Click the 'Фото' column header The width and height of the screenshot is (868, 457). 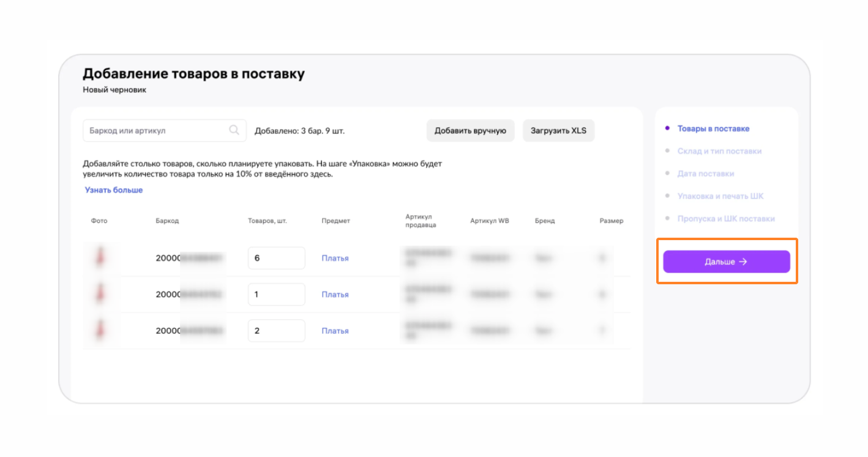tap(99, 221)
